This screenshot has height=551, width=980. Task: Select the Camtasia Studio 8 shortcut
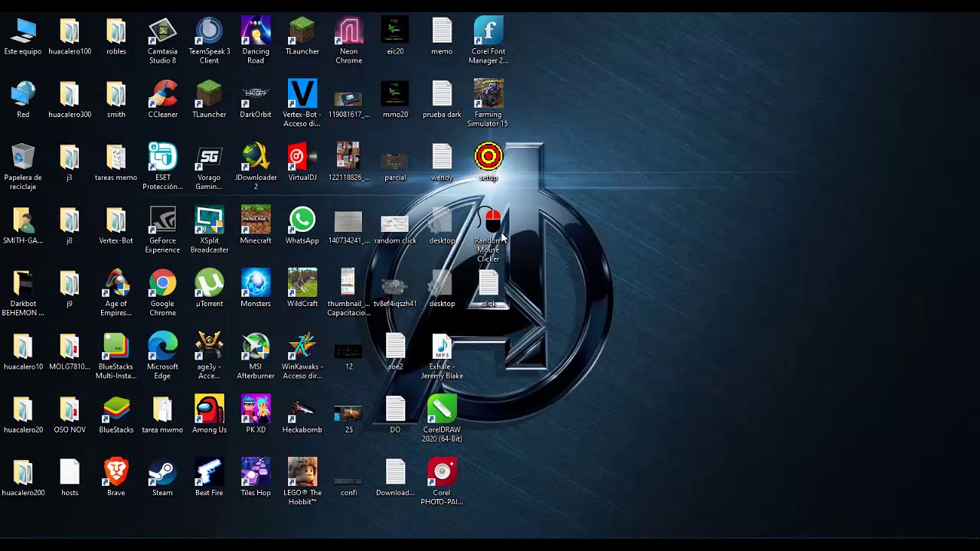162,41
